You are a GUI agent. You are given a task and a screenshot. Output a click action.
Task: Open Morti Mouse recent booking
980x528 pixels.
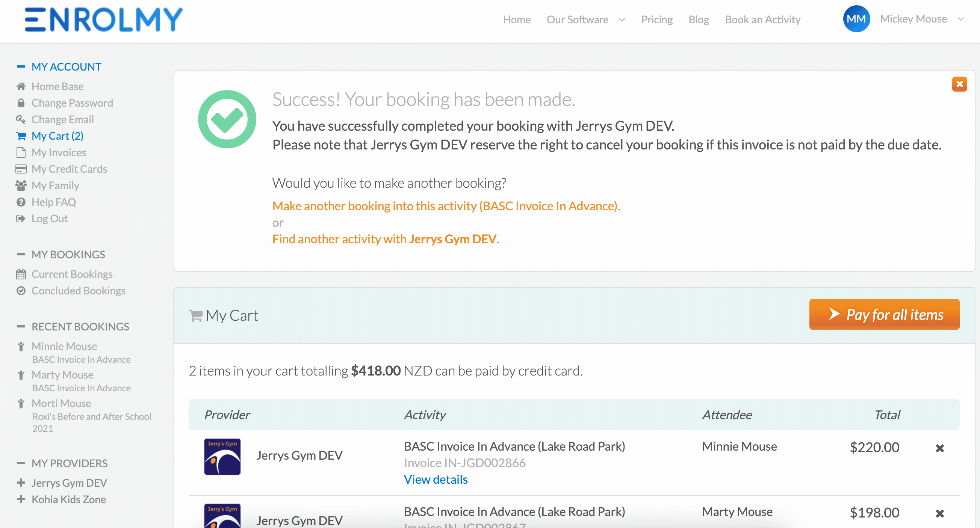(61, 403)
